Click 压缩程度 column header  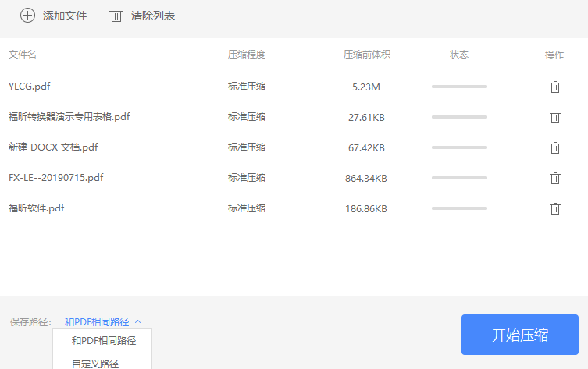[247, 55]
